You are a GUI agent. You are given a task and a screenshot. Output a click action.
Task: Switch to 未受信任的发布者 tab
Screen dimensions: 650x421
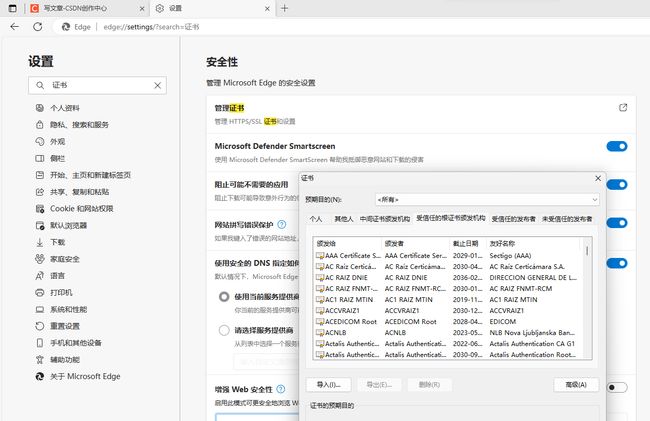[567, 219]
